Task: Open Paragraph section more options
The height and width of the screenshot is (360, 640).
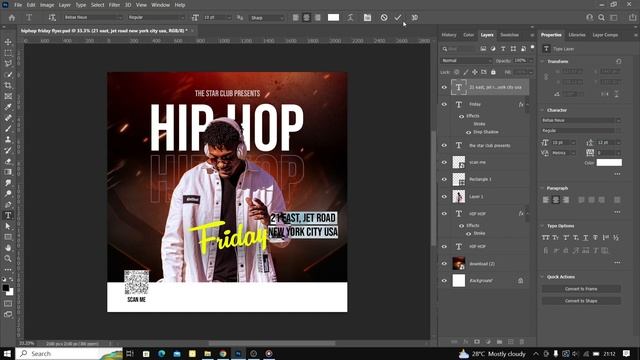Action: coord(617,212)
